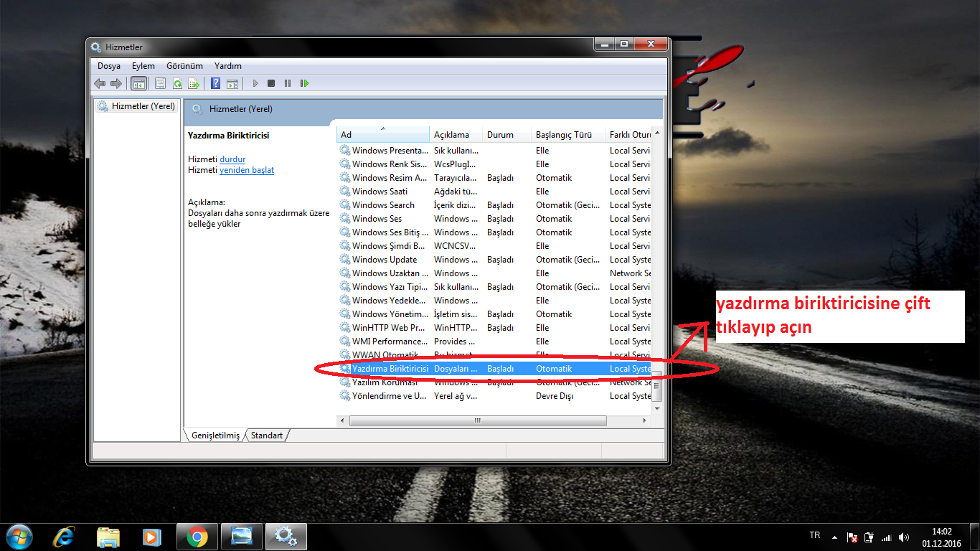Screen dimensions: 980x551
Task: Click Devre Dışı in the Yönlendirme row
Action: (555, 396)
